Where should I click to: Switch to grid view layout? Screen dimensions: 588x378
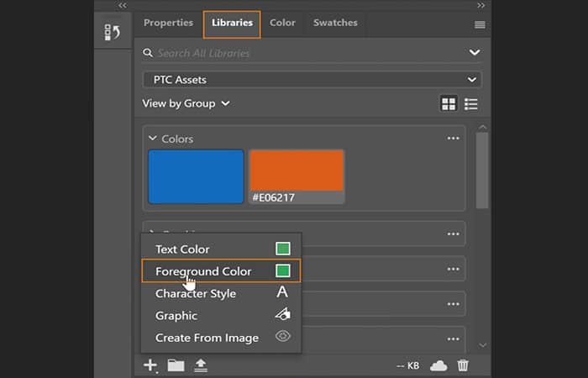pos(449,104)
